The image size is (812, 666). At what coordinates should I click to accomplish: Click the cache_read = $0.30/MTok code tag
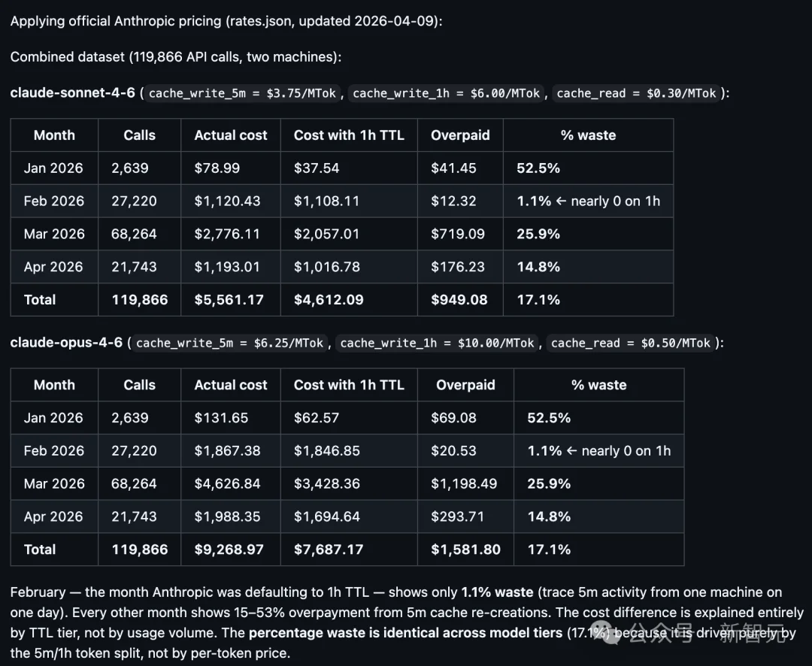636,93
